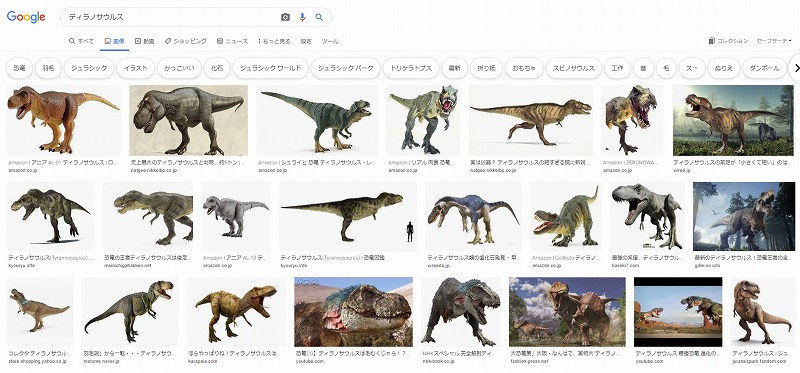Filter by the 羽毛 chip
The image size is (800, 373).
click(48, 68)
